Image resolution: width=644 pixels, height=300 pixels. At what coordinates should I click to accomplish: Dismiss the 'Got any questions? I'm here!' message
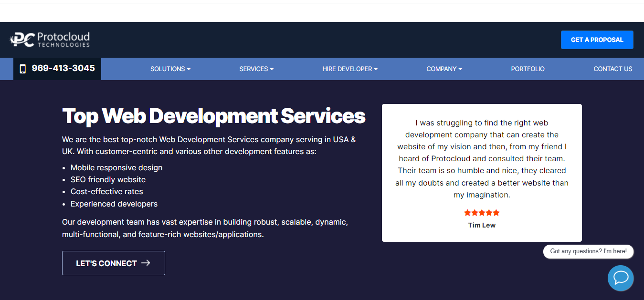point(588,251)
